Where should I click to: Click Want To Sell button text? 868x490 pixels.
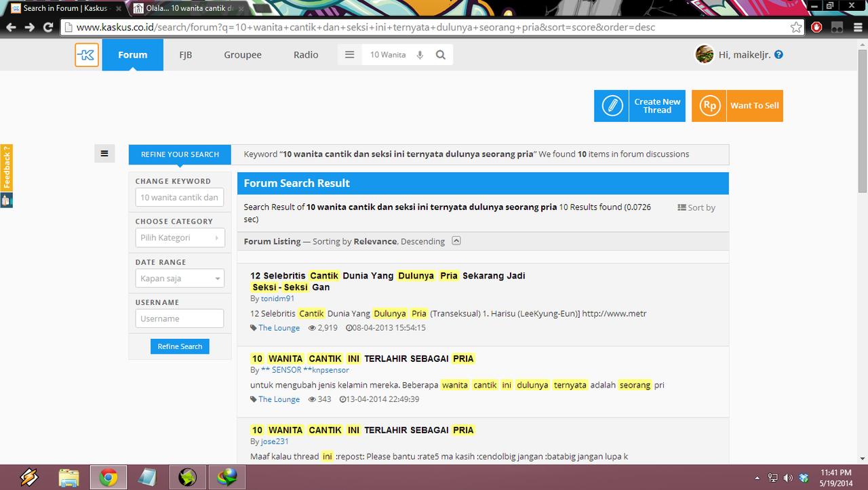(x=755, y=106)
